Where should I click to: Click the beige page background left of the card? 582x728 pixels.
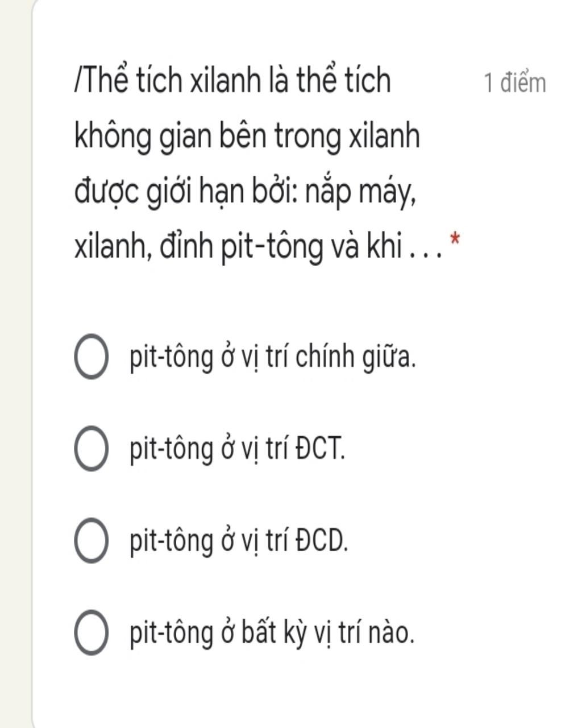coord(14,364)
